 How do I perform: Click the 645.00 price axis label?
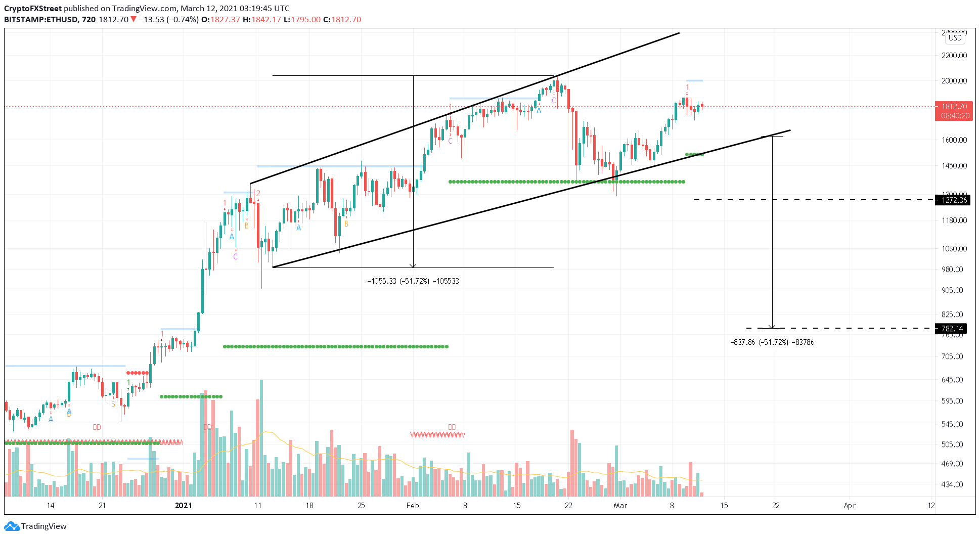pyautogui.click(x=952, y=380)
